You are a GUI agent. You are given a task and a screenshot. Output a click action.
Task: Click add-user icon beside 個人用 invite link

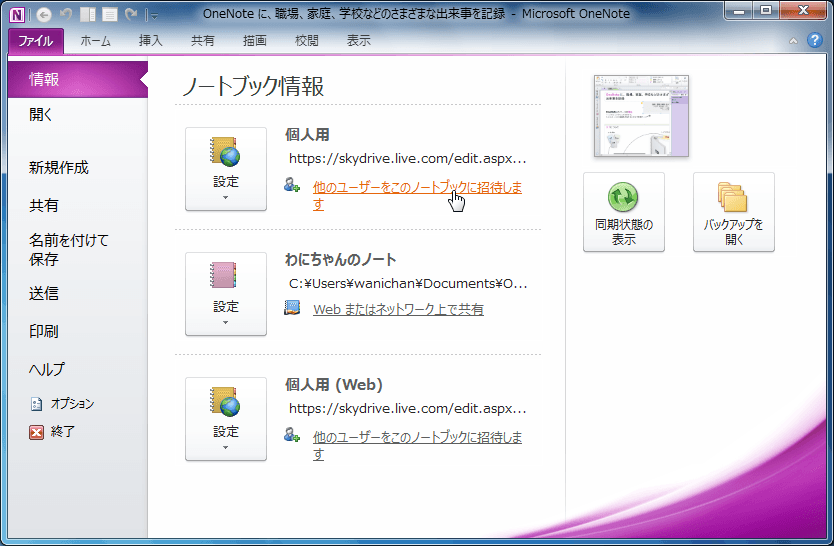pos(291,185)
